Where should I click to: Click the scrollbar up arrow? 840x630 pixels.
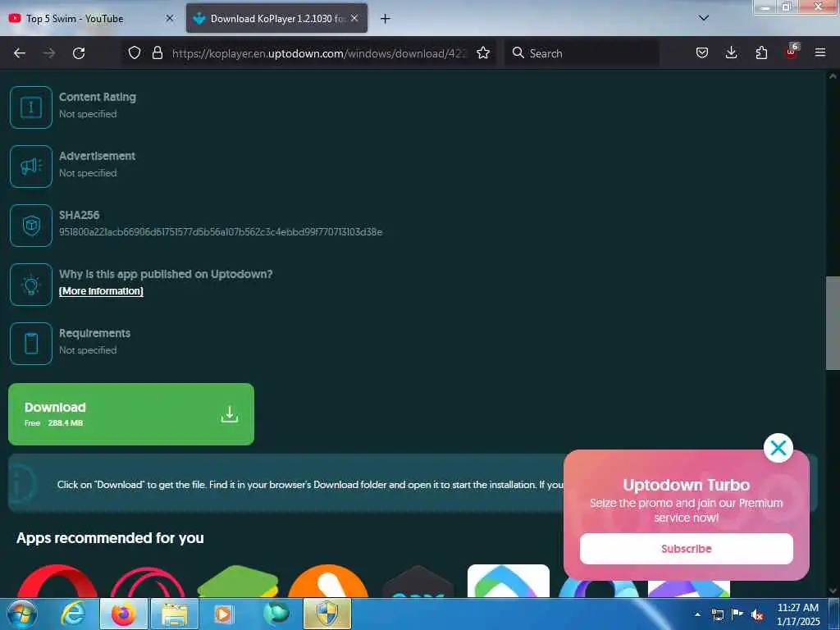[833, 76]
